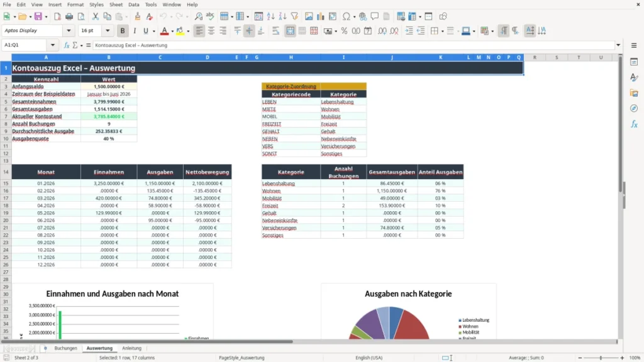Open the Format menu
The image size is (644, 362).
(x=75, y=4)
